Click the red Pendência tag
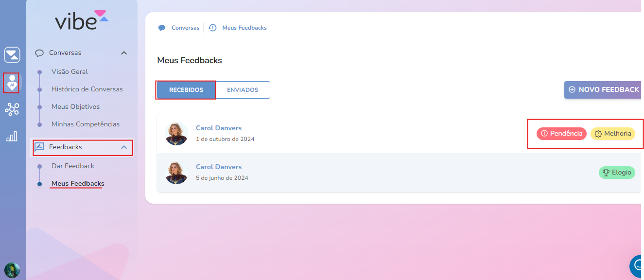The height and width of the screenshot is (280, 644). coord(561,133)
